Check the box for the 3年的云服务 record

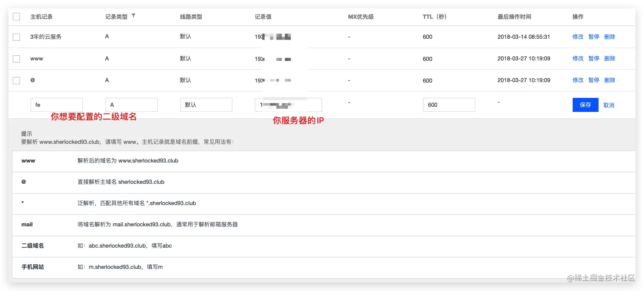click(x=17, y=37)
